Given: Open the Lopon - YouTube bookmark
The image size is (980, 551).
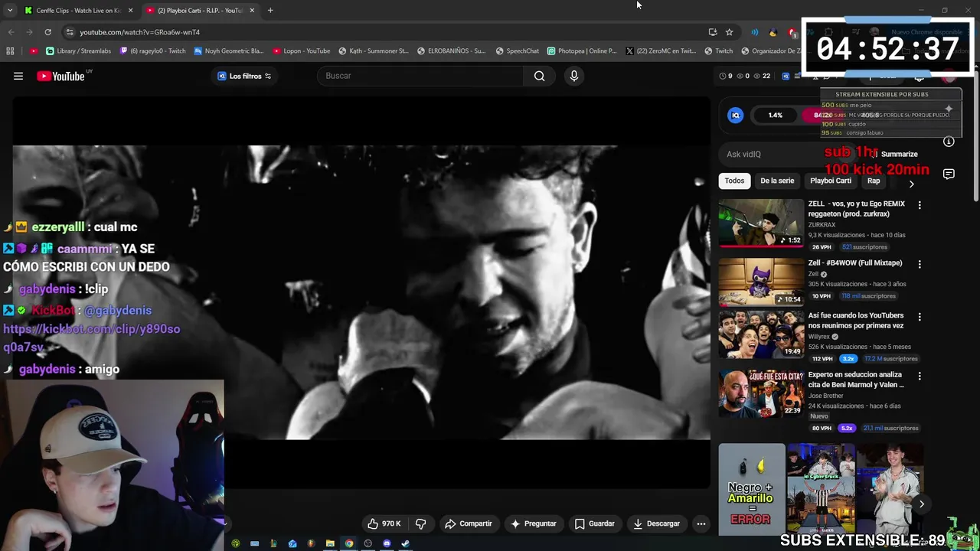Looking at the screenshot, I should tap(302, 51).
